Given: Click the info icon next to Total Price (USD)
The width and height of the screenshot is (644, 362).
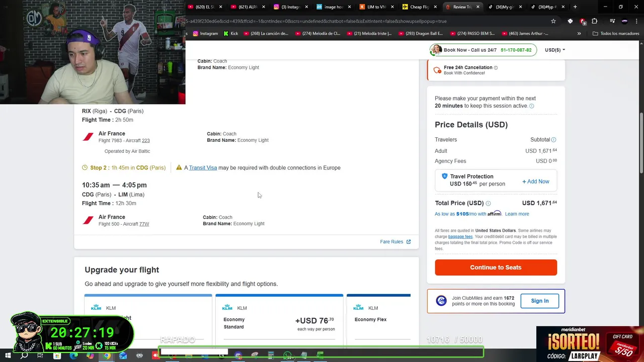Looking at the screenshot, I should [x=488, y=203].
